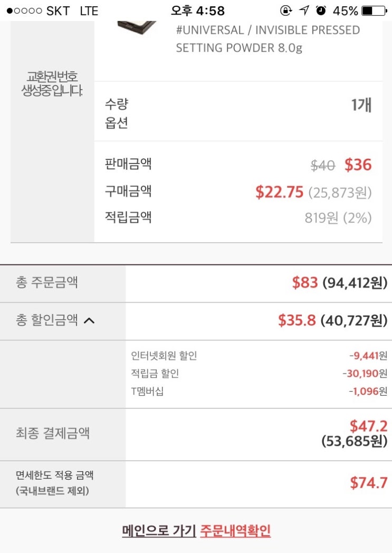392x553 pixels.
Task: Collapse the 총 할인금액 chevron
Action: coord(89,320)
